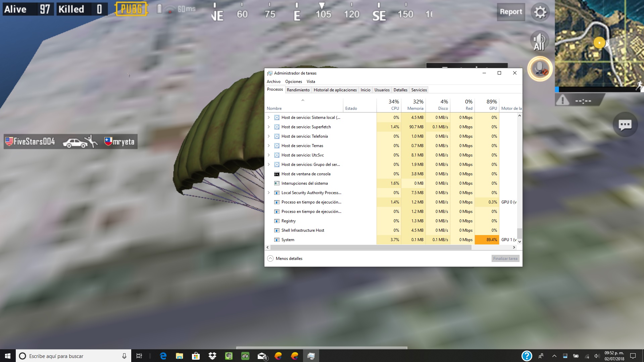Screen dimensions: 644x362
Task: Open File Explorer from taskbar
Action: (180, 356)
